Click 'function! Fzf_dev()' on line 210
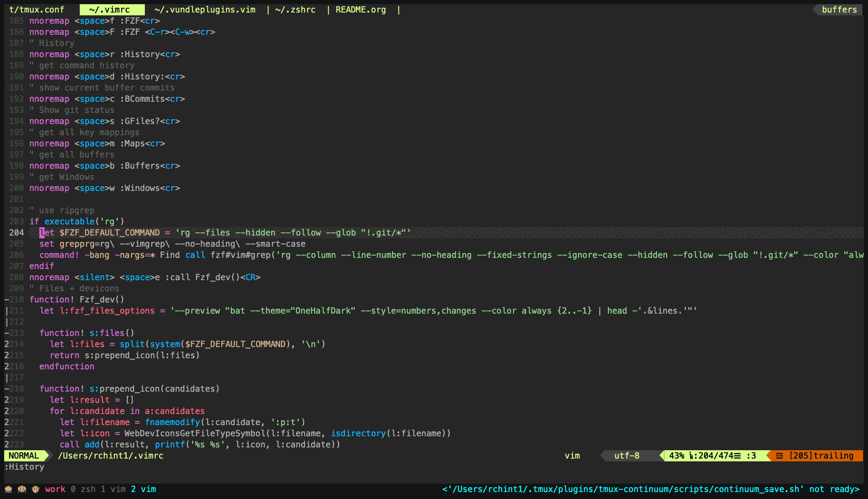 [x=77, y=300]
